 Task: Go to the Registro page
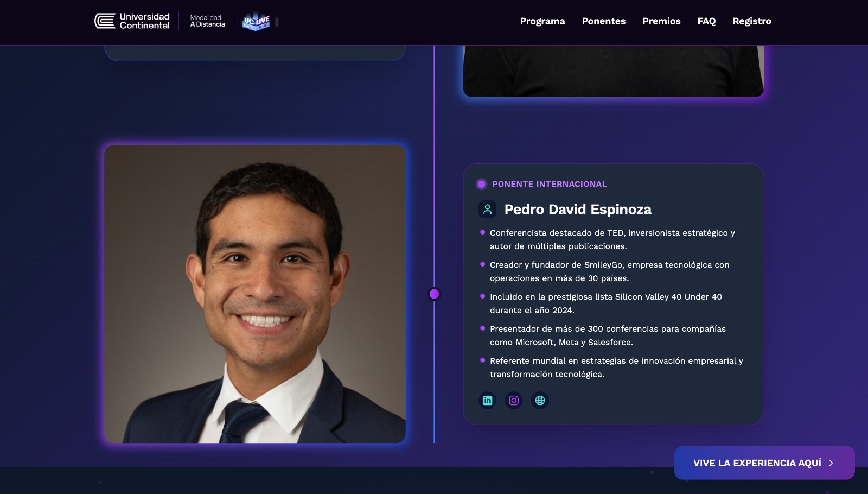coord(752,21)
